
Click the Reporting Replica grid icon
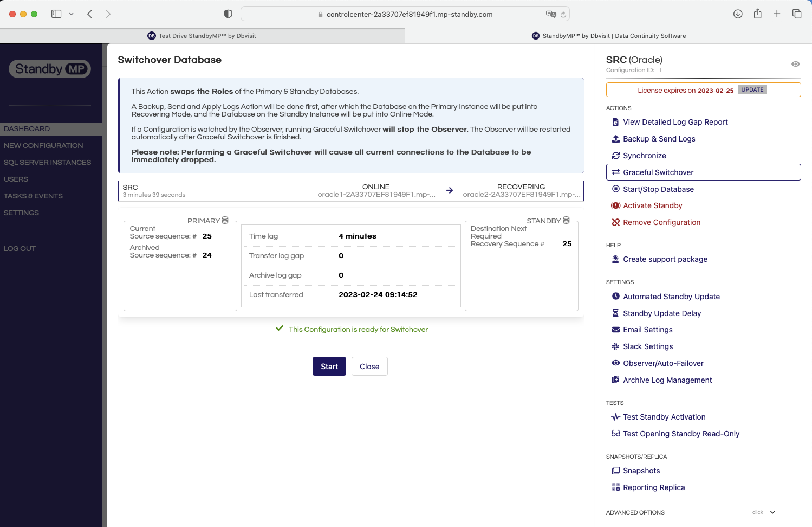[615, 487]
